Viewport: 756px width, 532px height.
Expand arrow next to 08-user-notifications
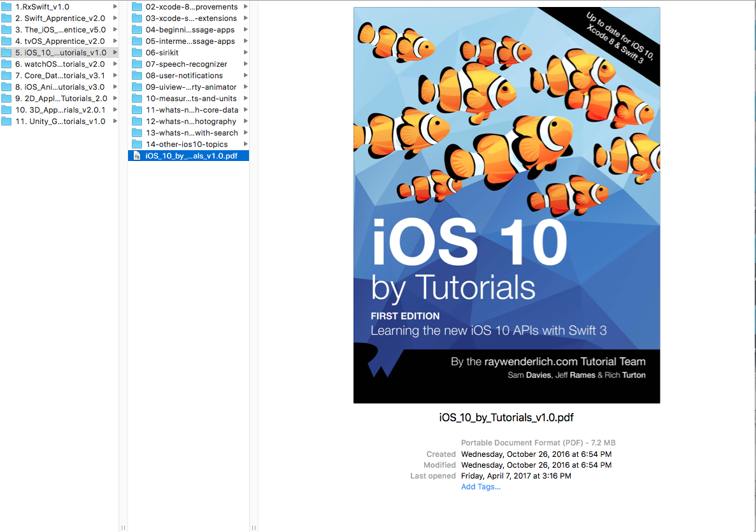246,76
